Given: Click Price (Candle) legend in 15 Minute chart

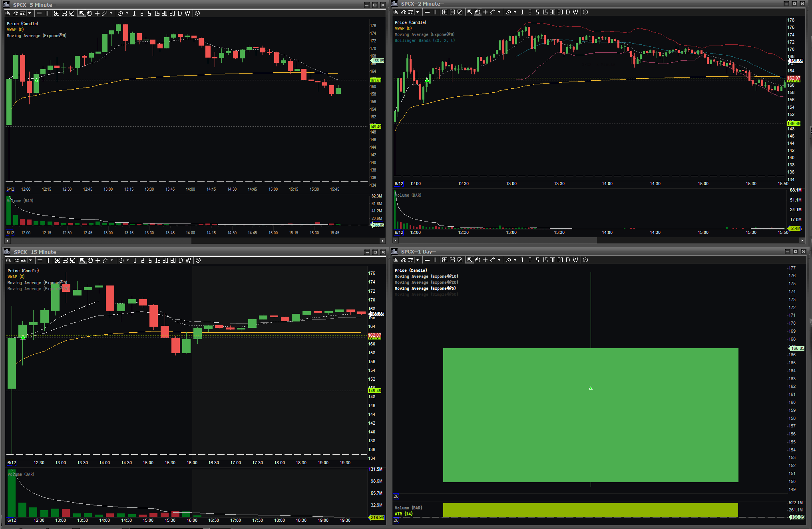Looking at the screenshot, I should click(23, 271).
